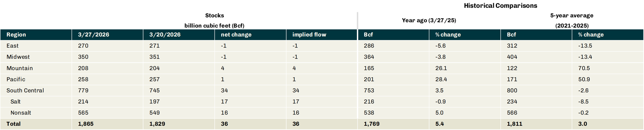Screen dimensions: 644x130
Task: Click the Region column header
Action: [16, 35]
